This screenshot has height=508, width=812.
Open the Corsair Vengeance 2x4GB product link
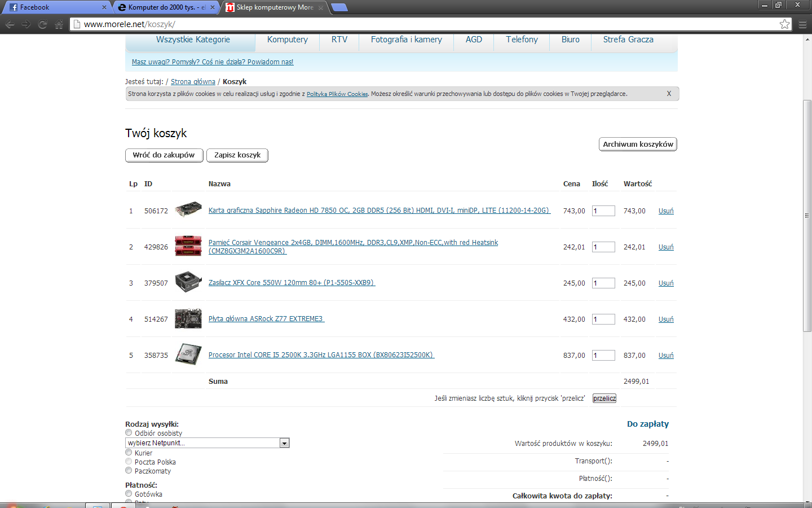pyautogui.click(x=353, y=247)
